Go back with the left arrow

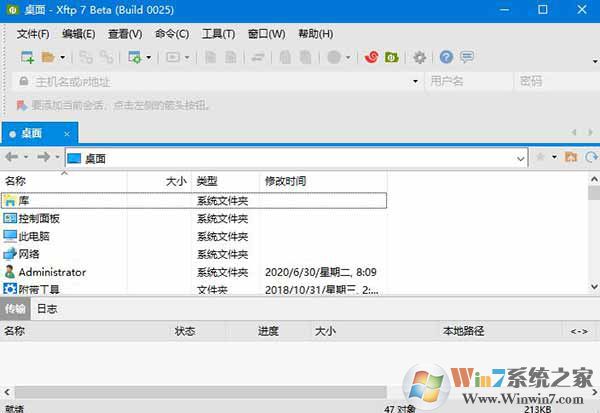click(12, 157)
